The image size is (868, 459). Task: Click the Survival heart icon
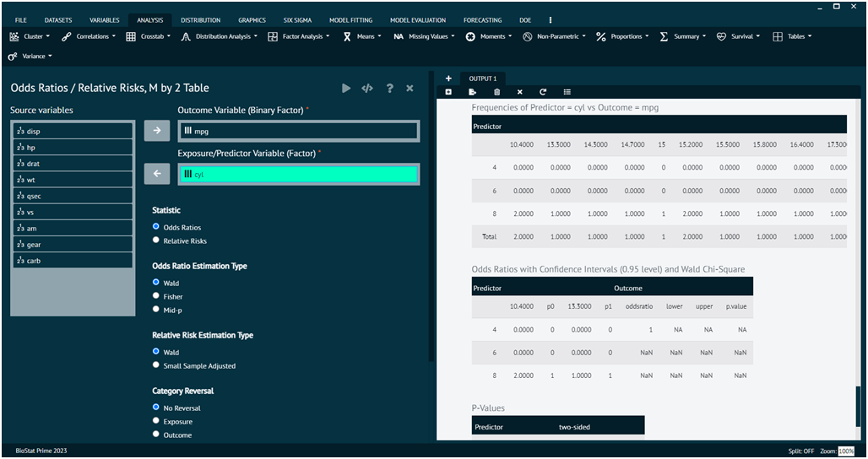[x=721, y=36]
